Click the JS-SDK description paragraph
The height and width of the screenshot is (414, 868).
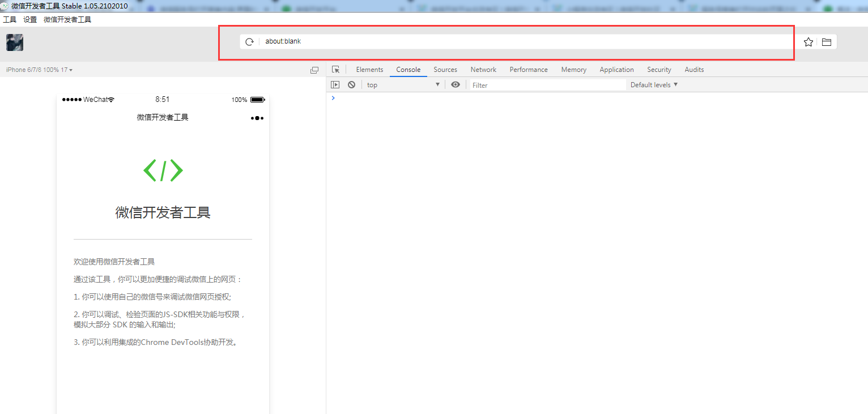(x=160, y=319)
